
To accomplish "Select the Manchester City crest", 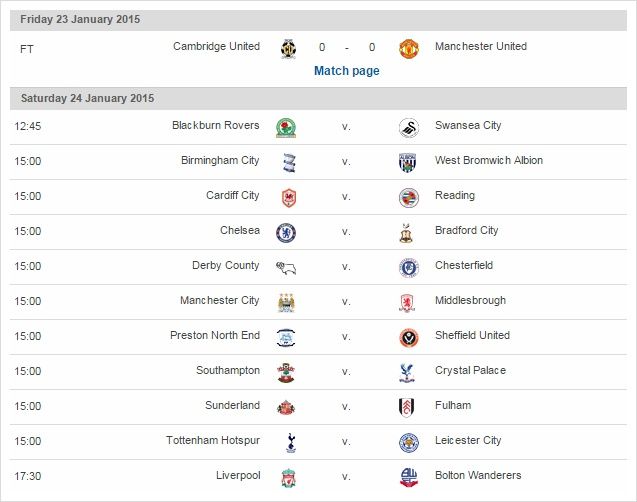I will [286, 303].
